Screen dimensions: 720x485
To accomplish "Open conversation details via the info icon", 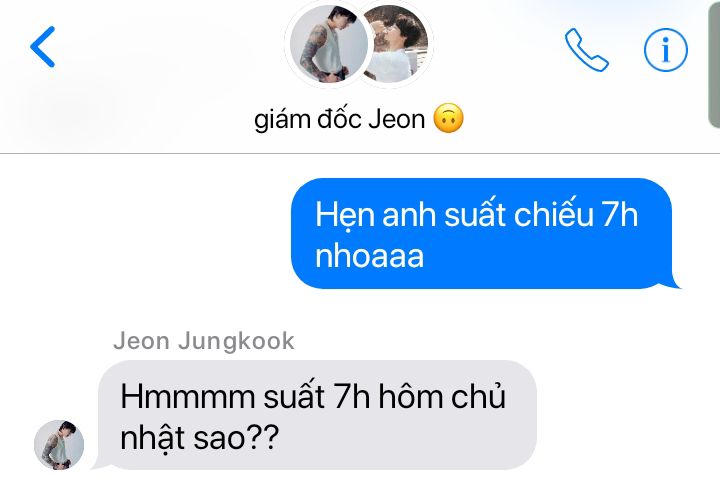I will point(666,50).
